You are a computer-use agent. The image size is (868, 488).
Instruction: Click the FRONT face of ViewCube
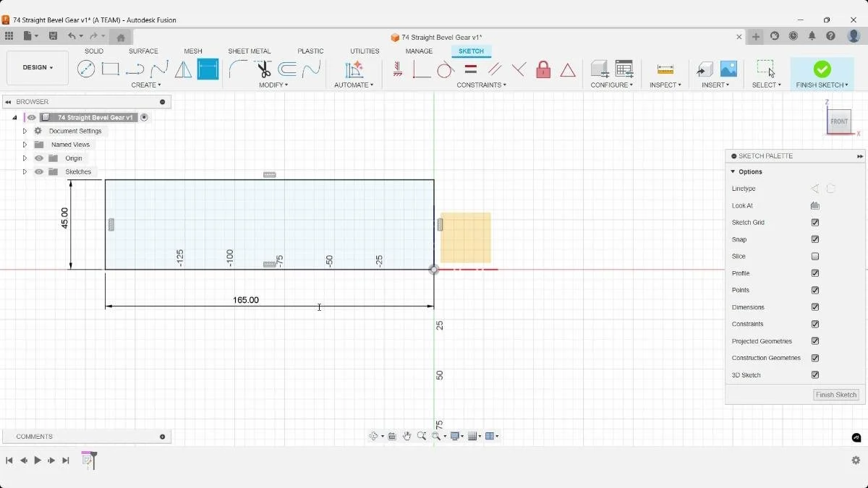tap(839, 121)
